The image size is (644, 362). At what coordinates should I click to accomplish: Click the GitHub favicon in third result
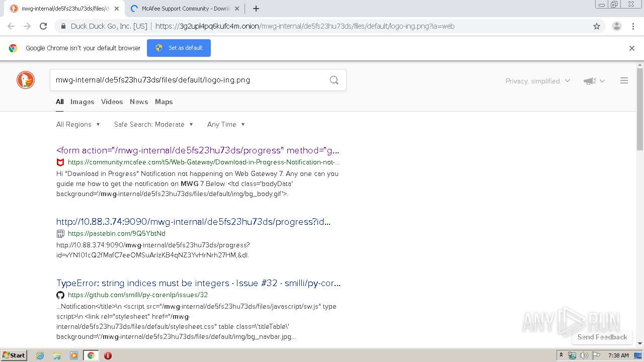[60, 295]
